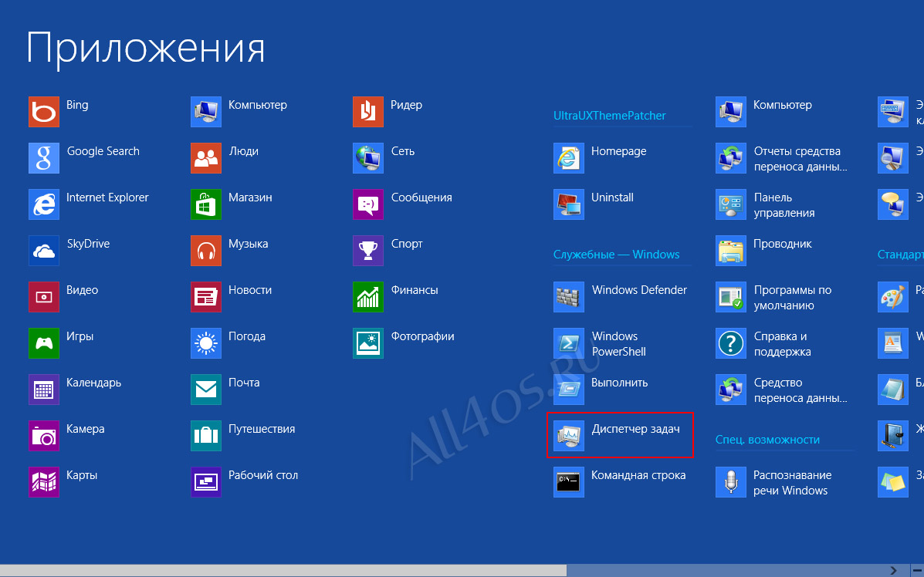
Task: Open the Bing app tile
Action: (43, 112)
